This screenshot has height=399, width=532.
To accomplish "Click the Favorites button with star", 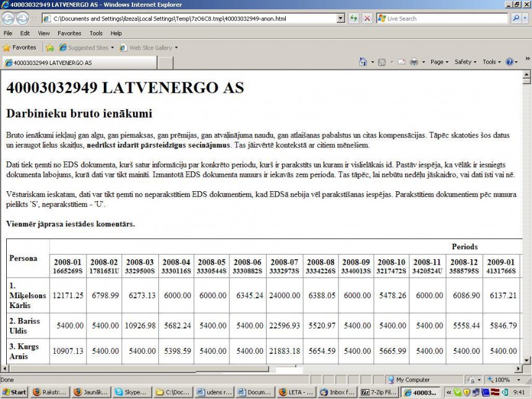I will pos(20,48).
